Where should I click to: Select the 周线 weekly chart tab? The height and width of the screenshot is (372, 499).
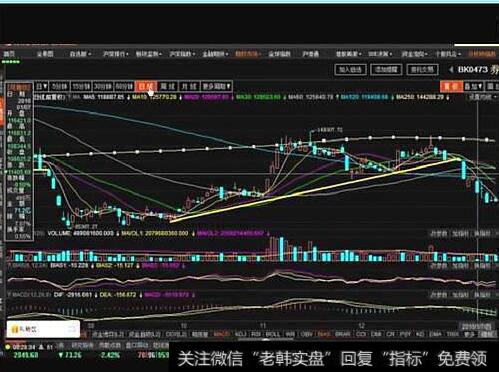[168, 86]
